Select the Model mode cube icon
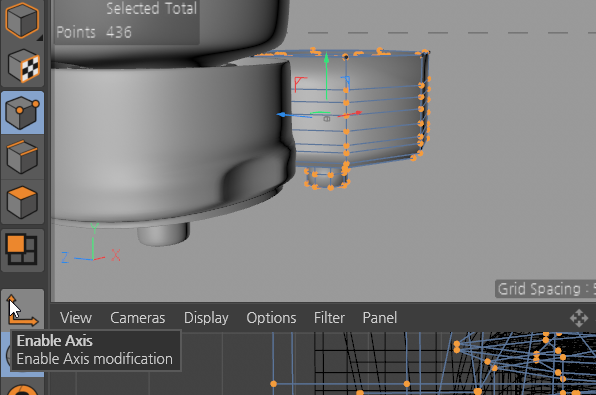 pos(22,20)
